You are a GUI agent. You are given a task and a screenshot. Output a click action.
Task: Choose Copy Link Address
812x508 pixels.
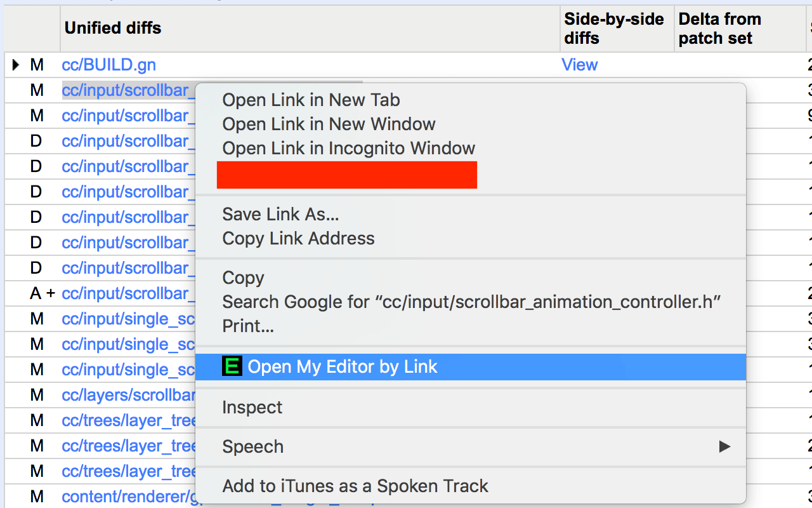pyautogui.click(x=298, y=238)
